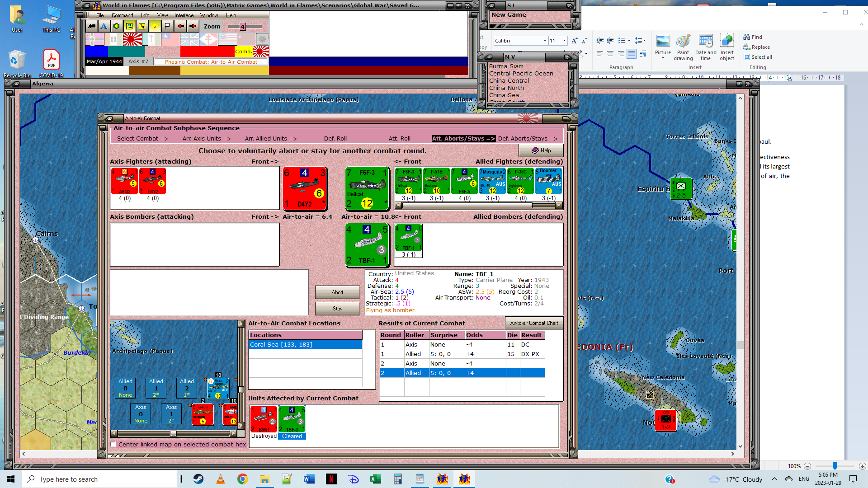
Task: Toggle center text alignment in WordPad
Action: pos(610,54)
